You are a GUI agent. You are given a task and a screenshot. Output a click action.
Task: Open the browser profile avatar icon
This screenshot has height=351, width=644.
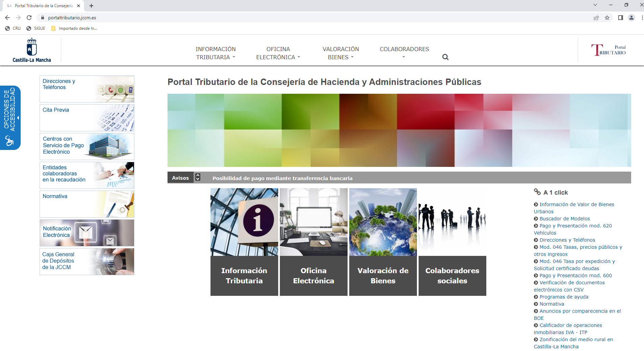(x=631, y=18)
